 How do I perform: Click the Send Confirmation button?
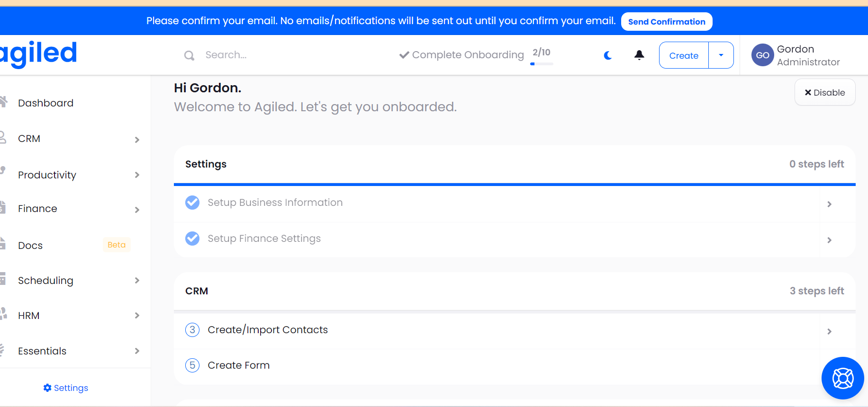click(666, 22)
